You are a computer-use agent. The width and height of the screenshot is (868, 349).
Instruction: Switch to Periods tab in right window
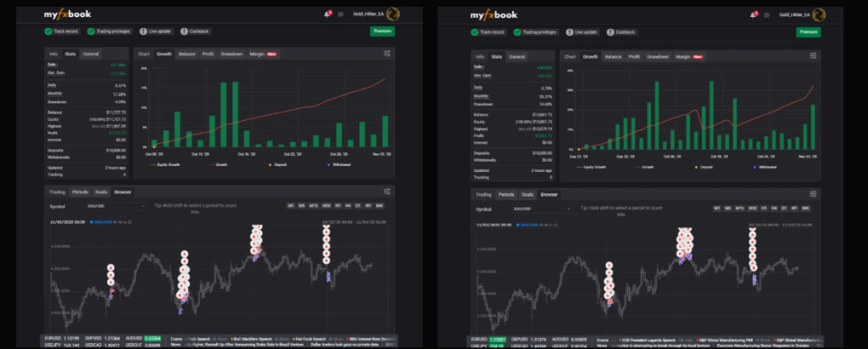507,194
